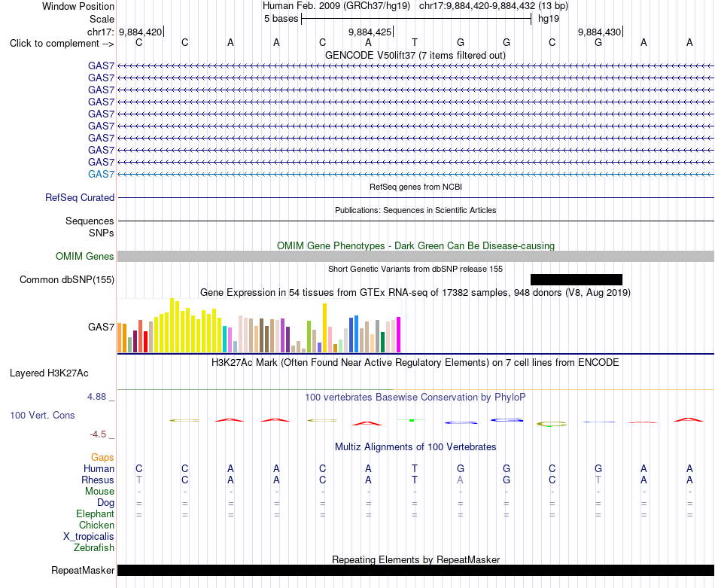This screenshot has height=588, width=715.
Task: Click to complement the first C base
Action: [139, 42]
